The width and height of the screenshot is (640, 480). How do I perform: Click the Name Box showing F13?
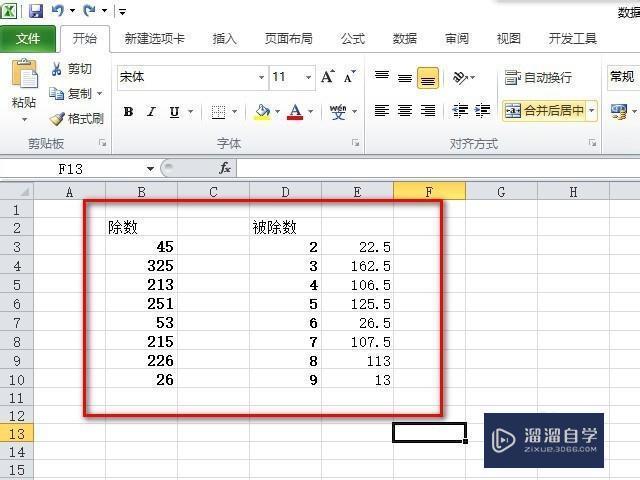point(72,169)
